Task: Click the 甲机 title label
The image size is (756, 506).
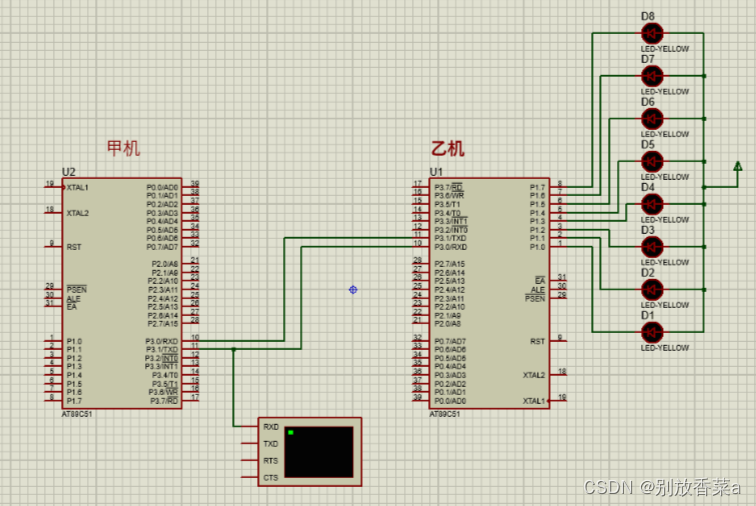Action: (x=123, y=148)
